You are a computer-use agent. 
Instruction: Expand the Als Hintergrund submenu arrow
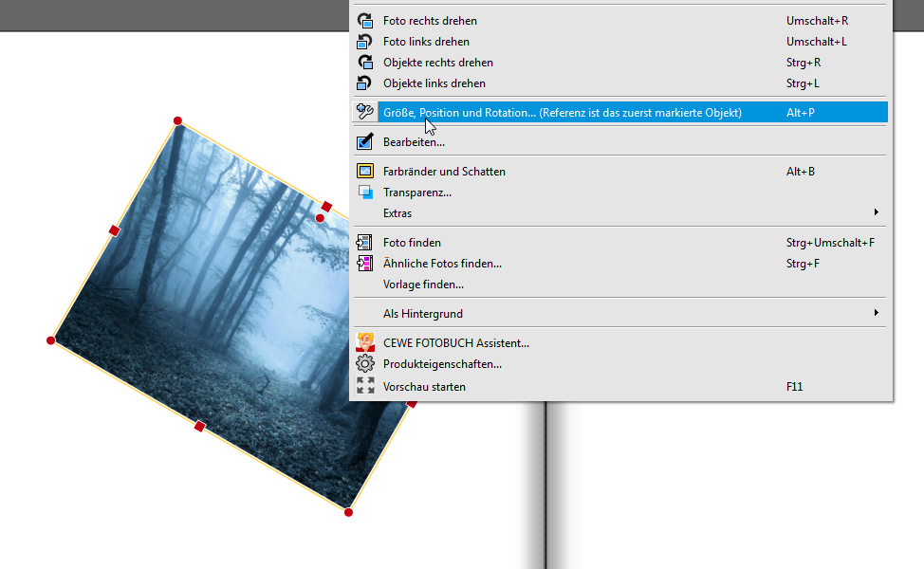(877, 312)
